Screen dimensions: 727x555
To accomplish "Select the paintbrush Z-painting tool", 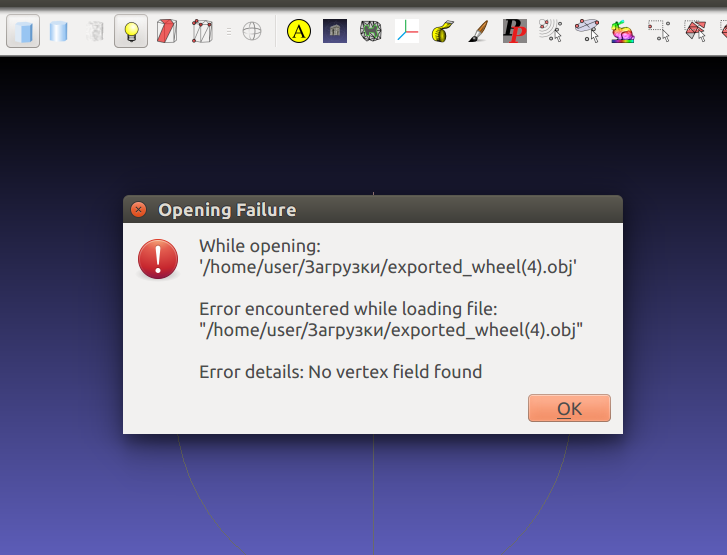I will tap(479, 32).
